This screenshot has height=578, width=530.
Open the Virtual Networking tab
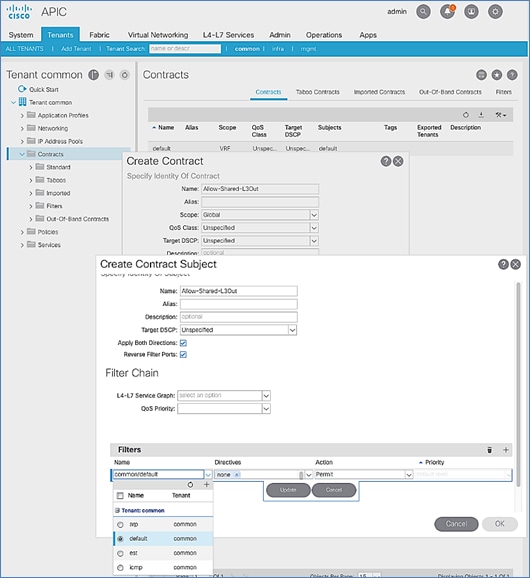(x=158, y=35)
